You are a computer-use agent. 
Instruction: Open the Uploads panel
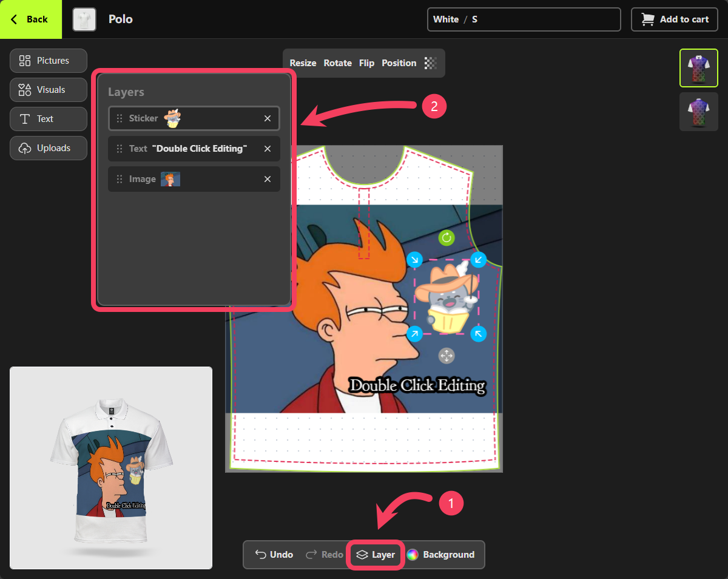point(49,148)
